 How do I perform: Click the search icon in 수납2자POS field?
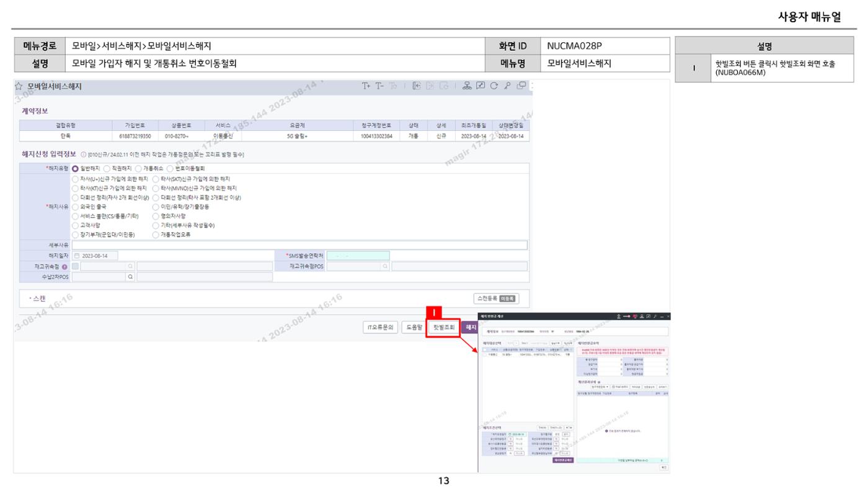pos(130,277)
